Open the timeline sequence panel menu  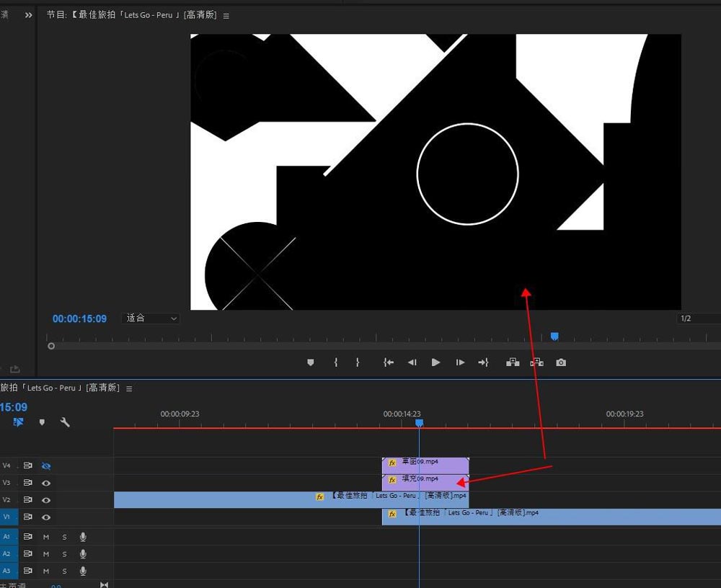(129, 388)
